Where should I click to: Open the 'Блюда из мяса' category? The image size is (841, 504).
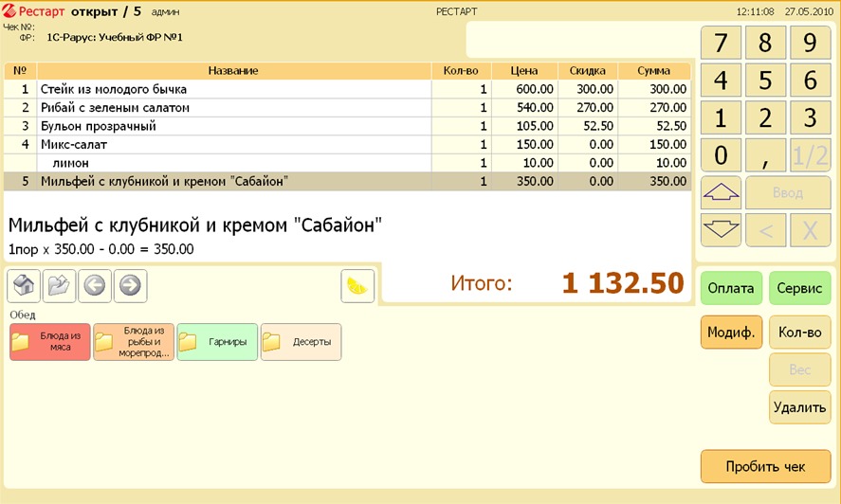50,342
